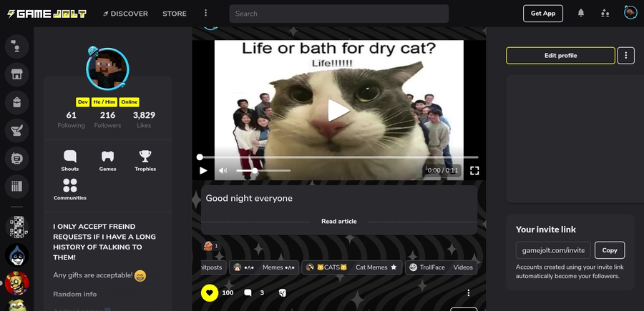The image size is (644, 311).
Task: Open the blue hooded character community in sidebar
Action: coord(17,255)
